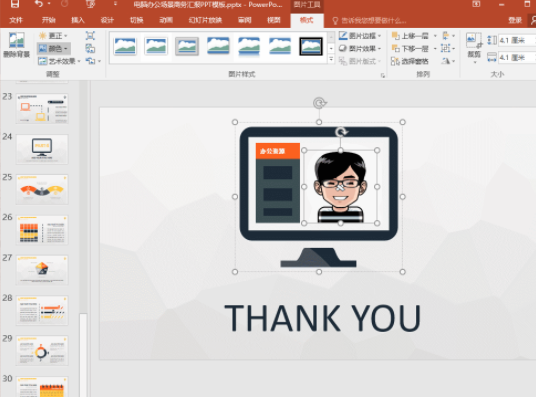
Task: Open the 颜色 (Color) dropdown
Action: pos(54,49)
